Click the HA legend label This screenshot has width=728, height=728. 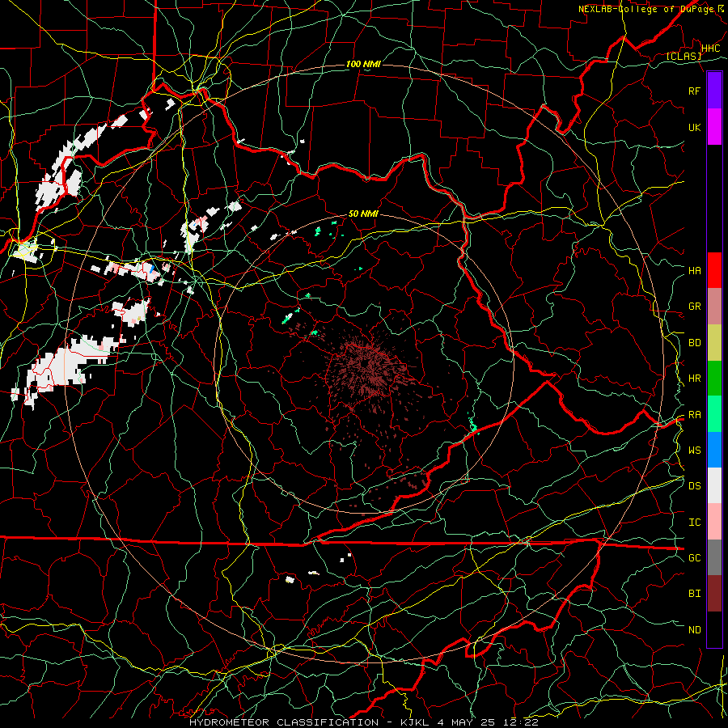[695, 270]
